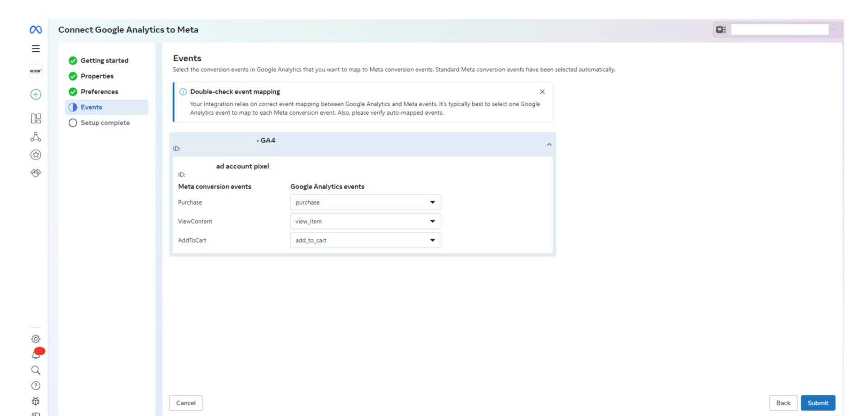Click the green checkmark next to Properties

tap(73, 76)
